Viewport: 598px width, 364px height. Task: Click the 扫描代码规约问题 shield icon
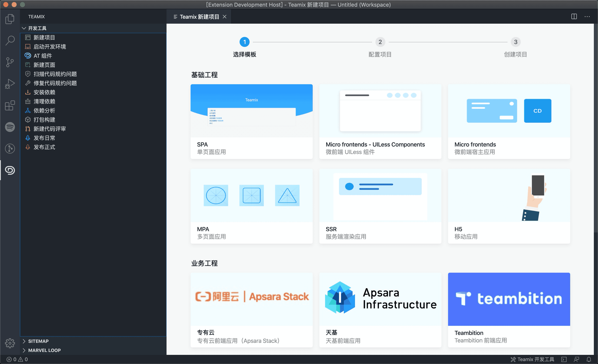tap(28, 74)
